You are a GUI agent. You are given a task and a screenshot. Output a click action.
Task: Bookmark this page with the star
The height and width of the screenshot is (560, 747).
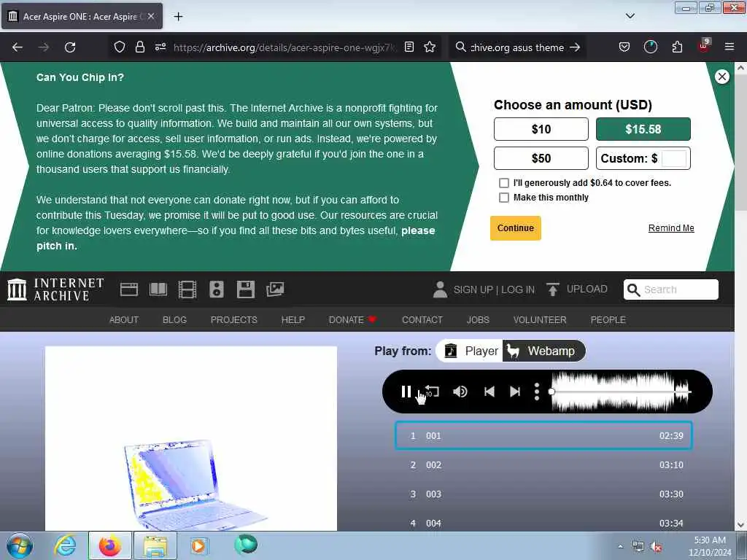(x=430, y=47)
